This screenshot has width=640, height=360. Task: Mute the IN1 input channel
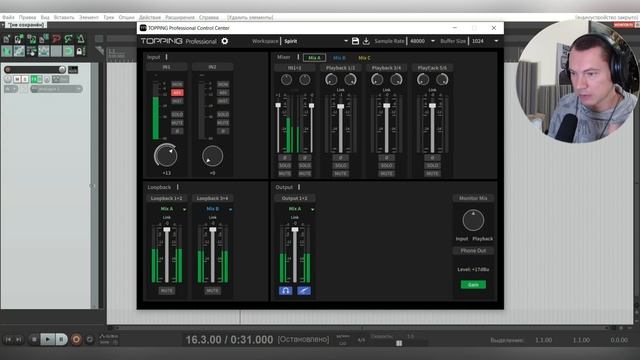click(177, 122)
